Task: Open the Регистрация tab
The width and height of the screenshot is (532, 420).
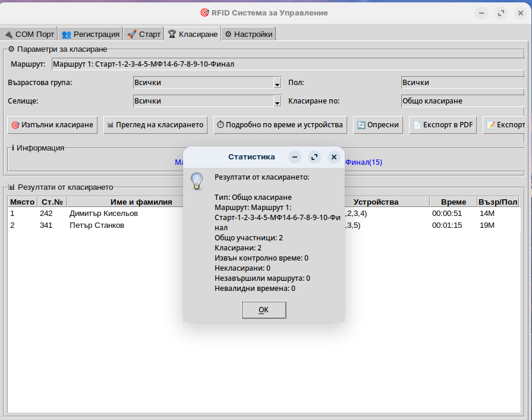Action: 90,35
